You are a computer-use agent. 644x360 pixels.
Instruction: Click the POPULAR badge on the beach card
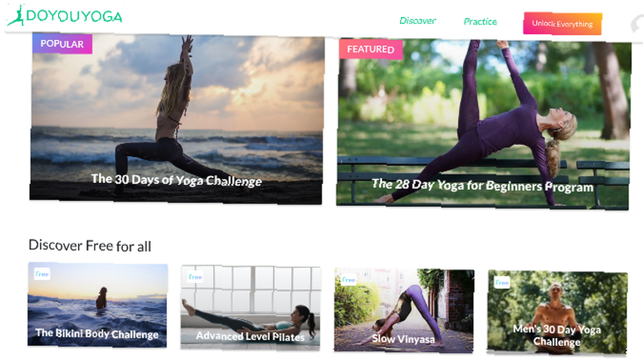click(x=62, y=44)
